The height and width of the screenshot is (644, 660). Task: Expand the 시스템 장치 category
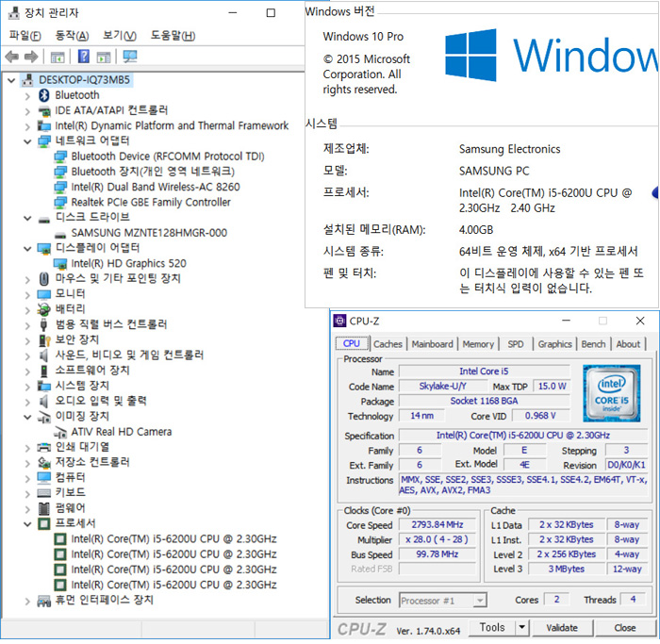(x=27, y=387)
